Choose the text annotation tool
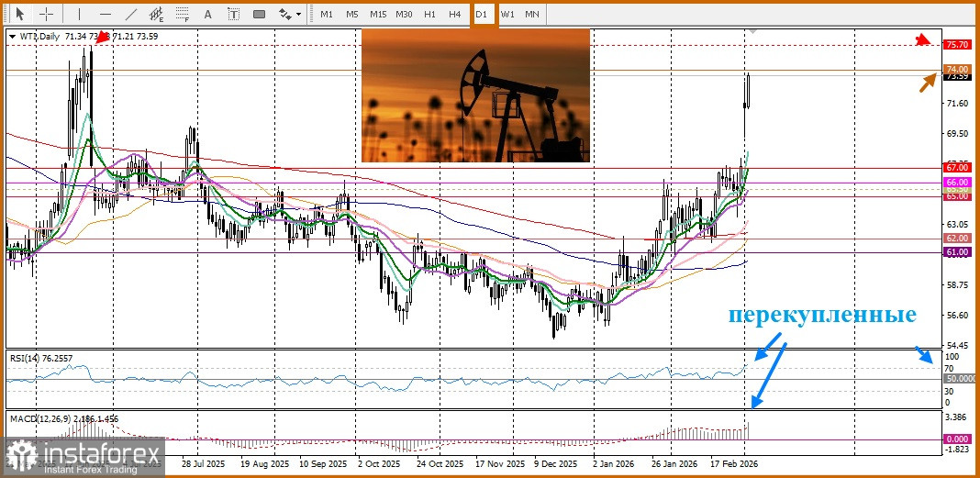Viewport: 980px width, 478px height. (207, 14)
